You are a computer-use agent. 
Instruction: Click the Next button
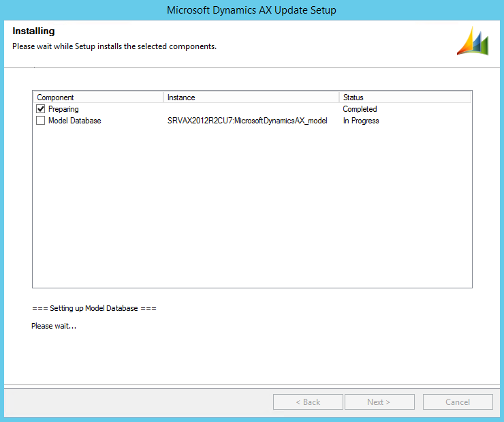click(379, 402)
